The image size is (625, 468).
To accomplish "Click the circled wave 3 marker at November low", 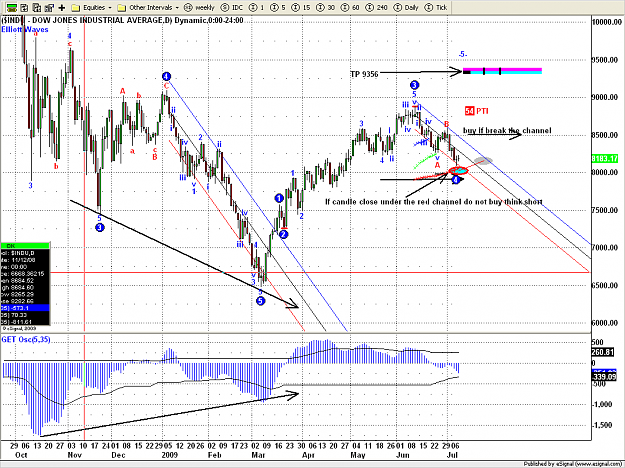I will pos(100,228).
